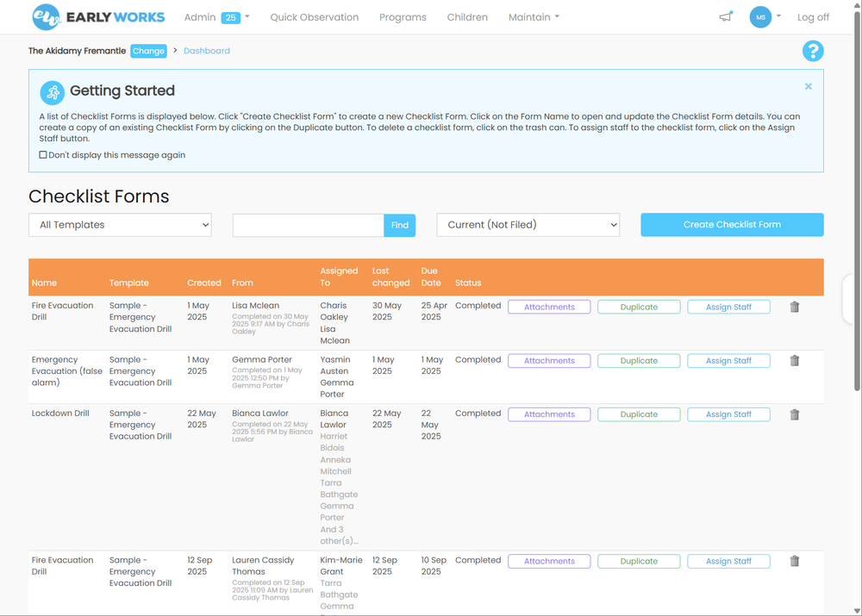Click Create Checklist Form button
This screenshot has width=862, height=616.
point(732,225)
